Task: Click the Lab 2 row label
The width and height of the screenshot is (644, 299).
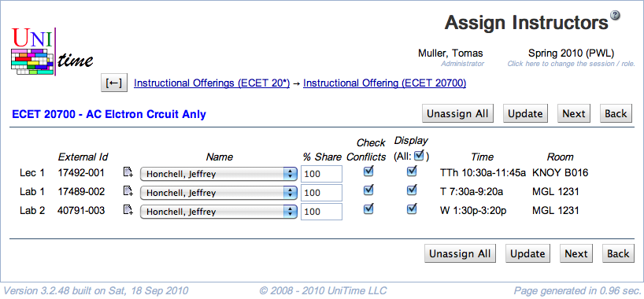Action: 32,211
